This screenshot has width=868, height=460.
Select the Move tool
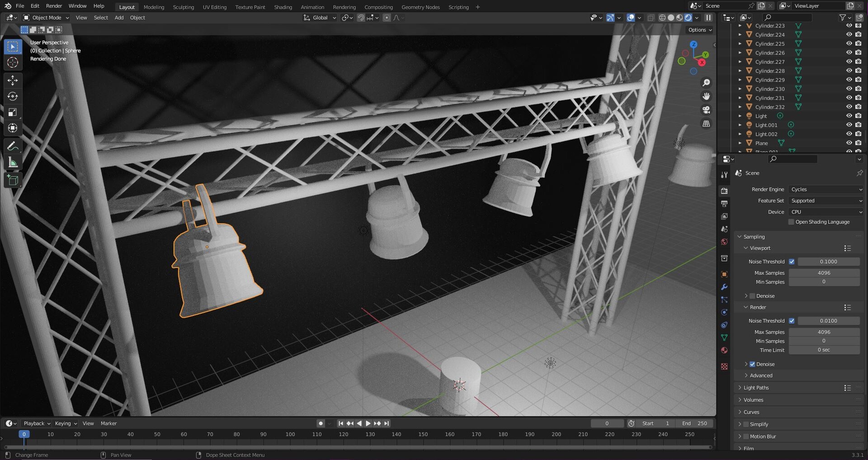(13, 81)
